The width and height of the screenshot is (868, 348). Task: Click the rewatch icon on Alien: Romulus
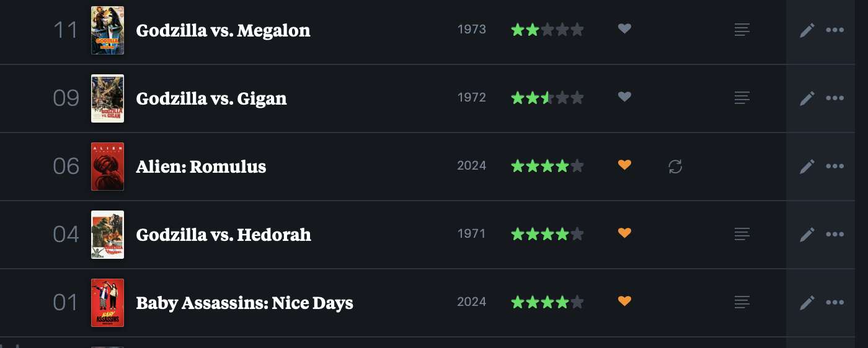675,166
